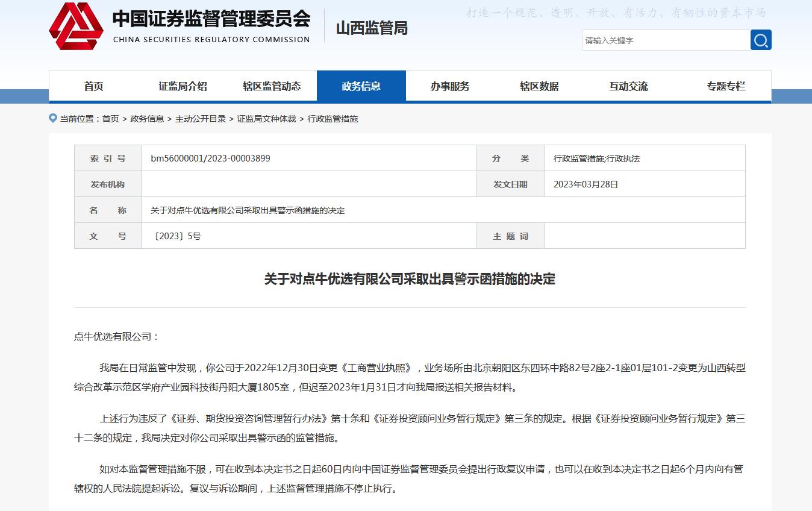
Task: Click the bold article heading
Action: 410,279
